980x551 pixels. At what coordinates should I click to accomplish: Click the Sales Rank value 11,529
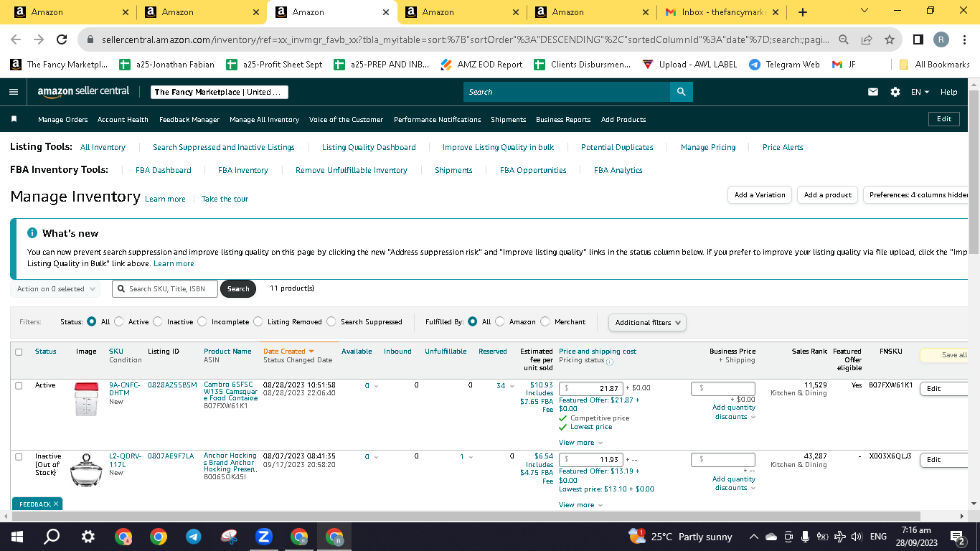pyautogui.click(x=815, y=385)
